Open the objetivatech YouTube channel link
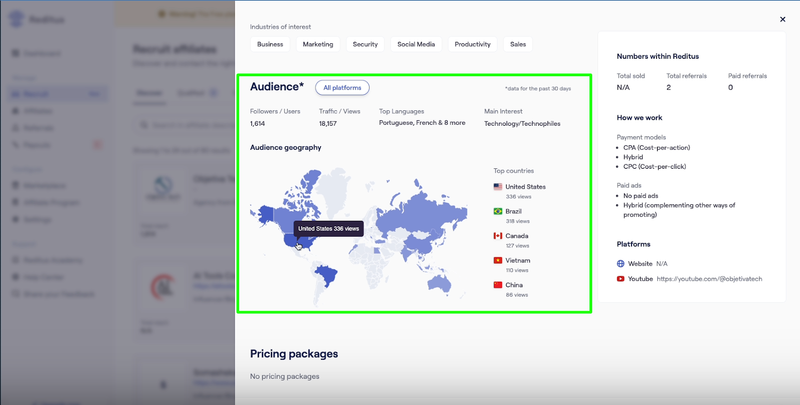 709,279
